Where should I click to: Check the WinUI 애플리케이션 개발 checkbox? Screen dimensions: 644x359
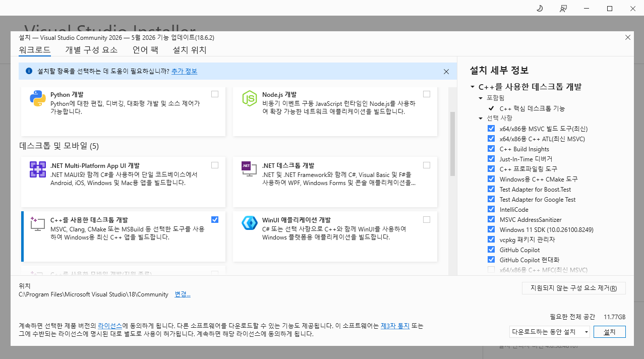[427, 219]
